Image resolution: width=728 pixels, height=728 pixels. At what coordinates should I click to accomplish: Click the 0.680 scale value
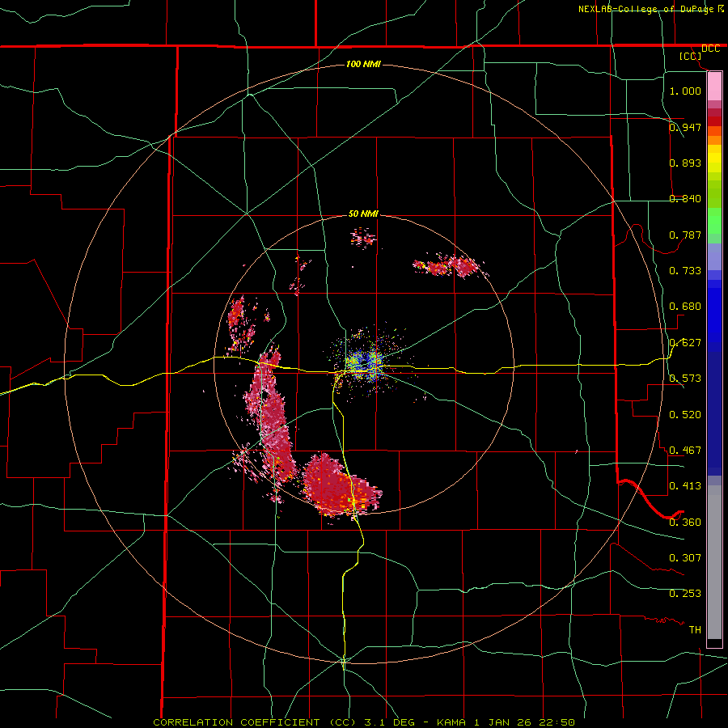point(685,306)
